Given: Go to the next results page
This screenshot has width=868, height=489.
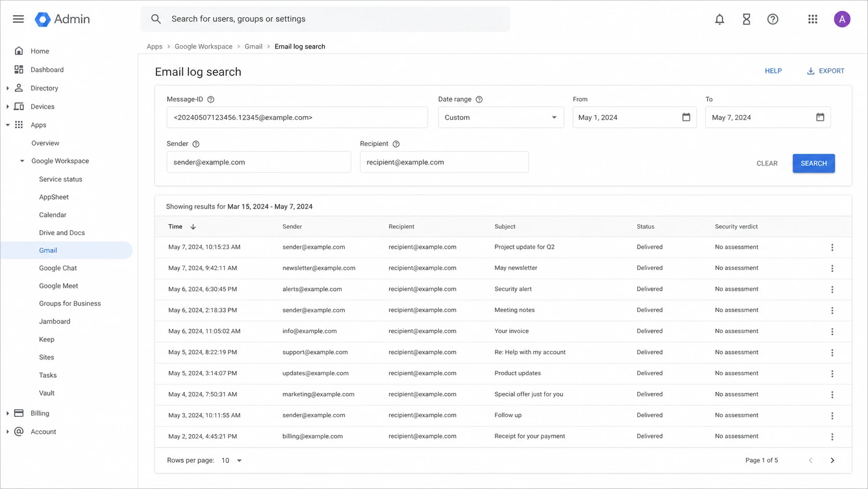Looking at the screenshot, I should coord(832,460).
